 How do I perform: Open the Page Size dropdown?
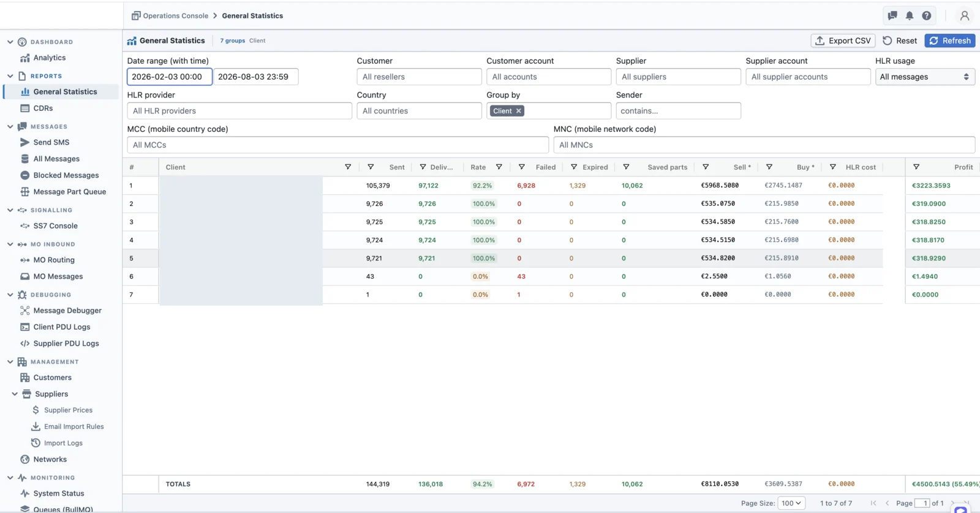[x=791, y=503]
